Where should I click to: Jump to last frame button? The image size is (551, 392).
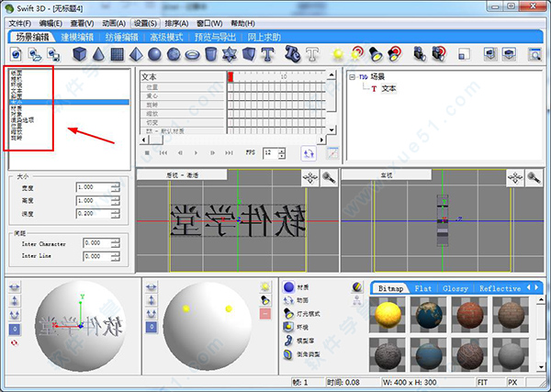(x=229, y=152)
